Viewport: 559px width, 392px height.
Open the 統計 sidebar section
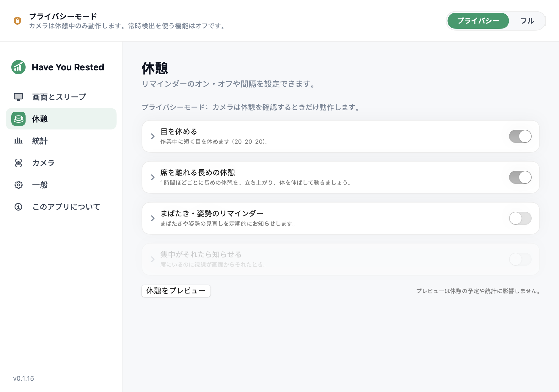[61, 141]
